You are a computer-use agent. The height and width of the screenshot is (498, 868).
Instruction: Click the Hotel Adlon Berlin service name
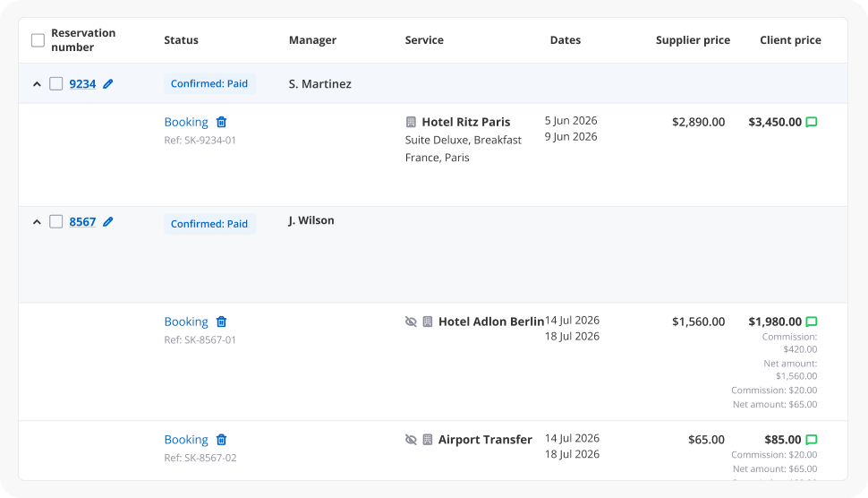click(491, 322)
